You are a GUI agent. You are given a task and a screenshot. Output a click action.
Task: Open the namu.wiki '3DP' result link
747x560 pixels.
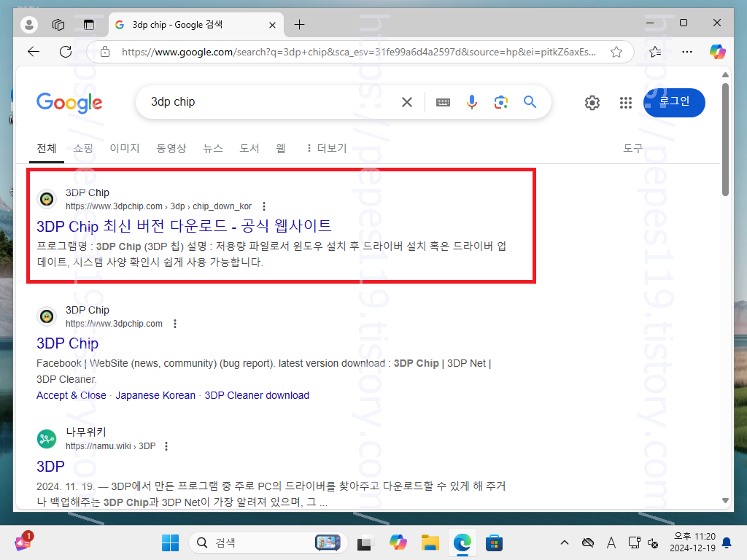tap(50, 466)
